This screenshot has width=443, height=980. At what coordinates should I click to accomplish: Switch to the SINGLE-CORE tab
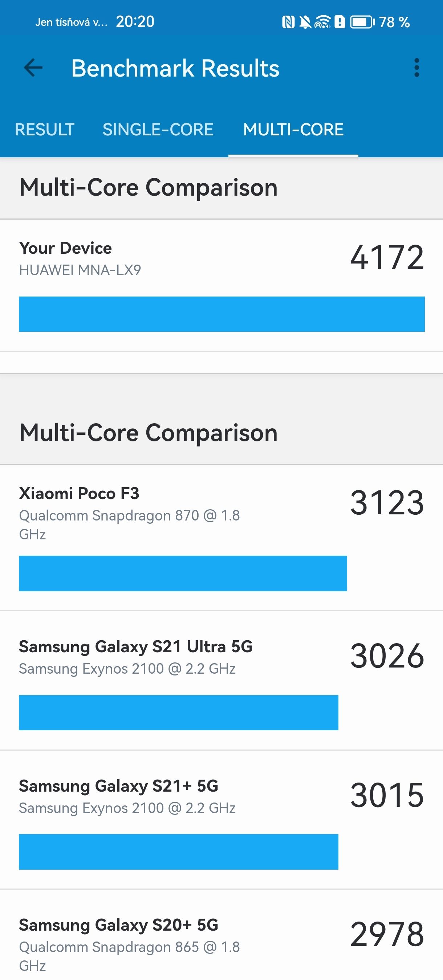(x=158, y=129)
